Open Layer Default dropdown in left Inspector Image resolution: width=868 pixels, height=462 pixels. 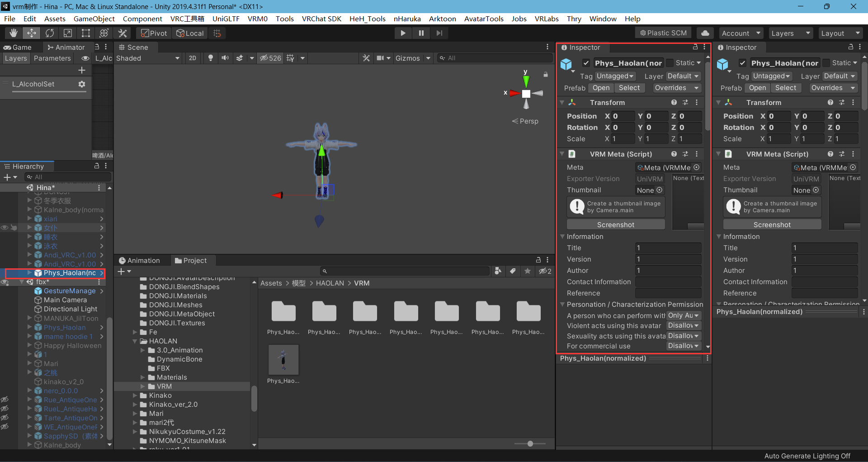pos(683,76)
